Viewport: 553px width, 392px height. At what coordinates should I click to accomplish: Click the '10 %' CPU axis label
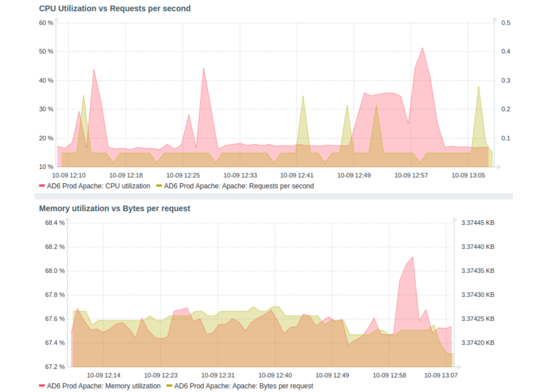pyautogui.click(x=46, y=167)
